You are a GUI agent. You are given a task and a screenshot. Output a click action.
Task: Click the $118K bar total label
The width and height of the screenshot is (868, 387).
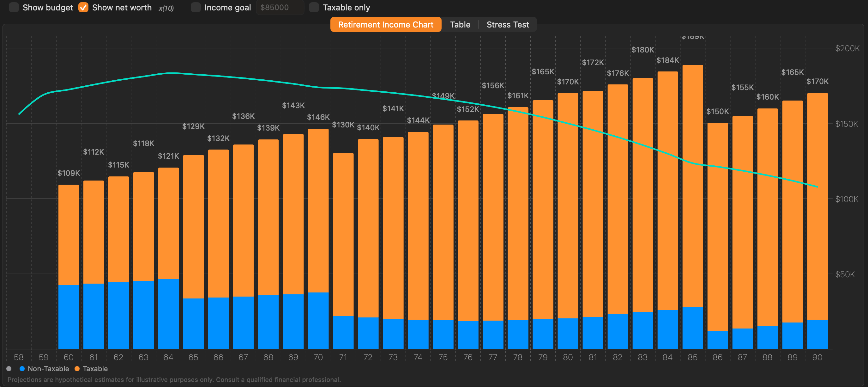click(143, 144)
